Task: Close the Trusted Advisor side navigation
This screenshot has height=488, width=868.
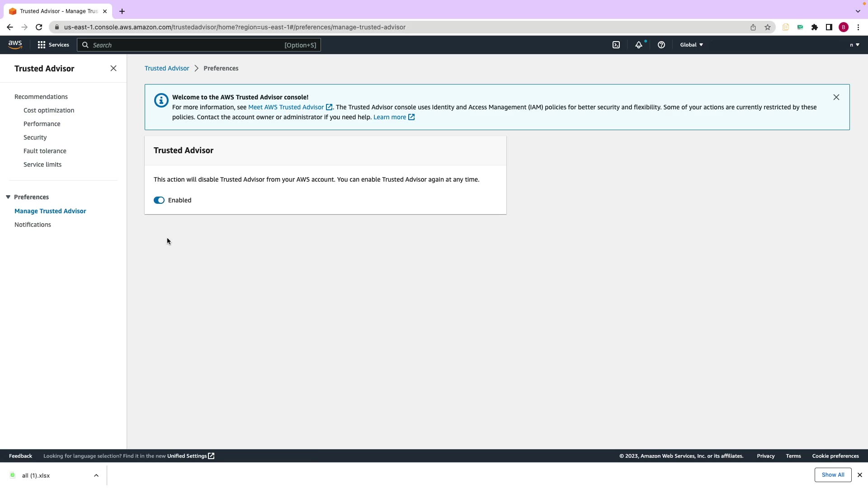Action: (113, 68)
